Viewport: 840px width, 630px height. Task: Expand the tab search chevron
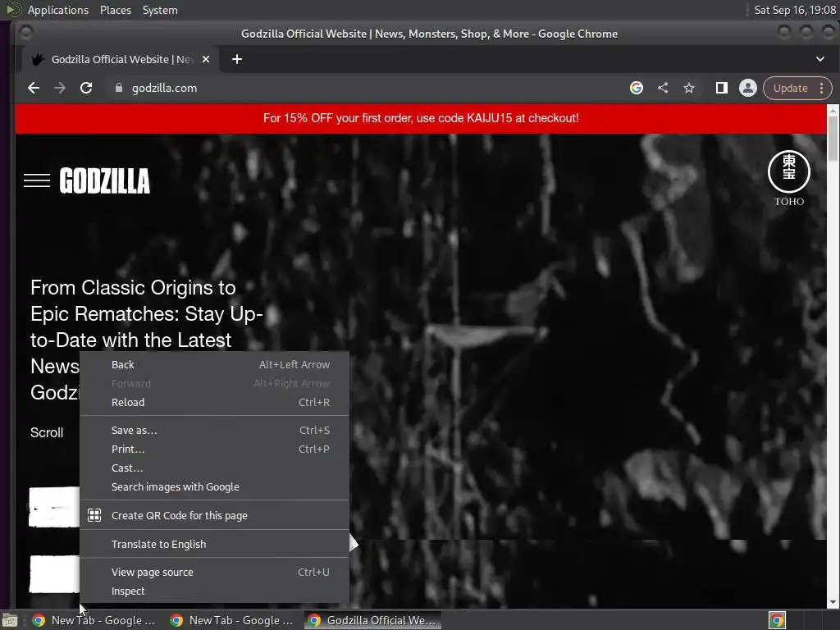click(x=820, y=59)
